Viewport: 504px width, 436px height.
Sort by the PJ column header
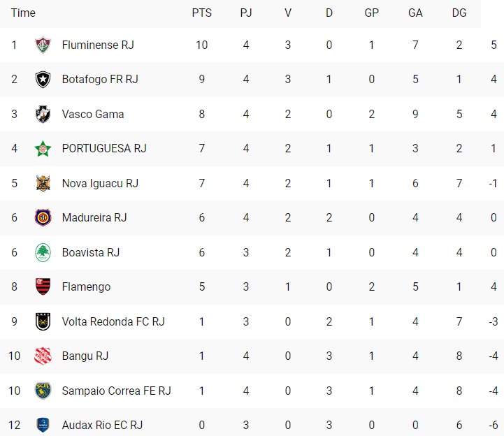246,13
